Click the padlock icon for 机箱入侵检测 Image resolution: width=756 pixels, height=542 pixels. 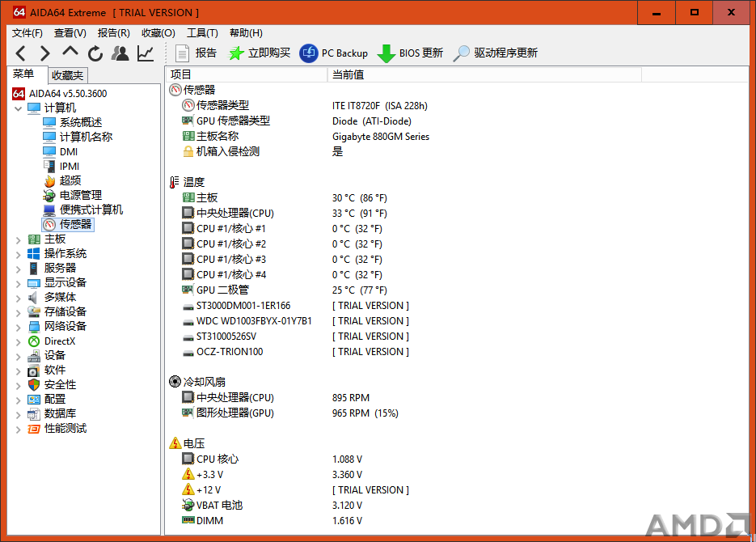click(x=188, y=151)
